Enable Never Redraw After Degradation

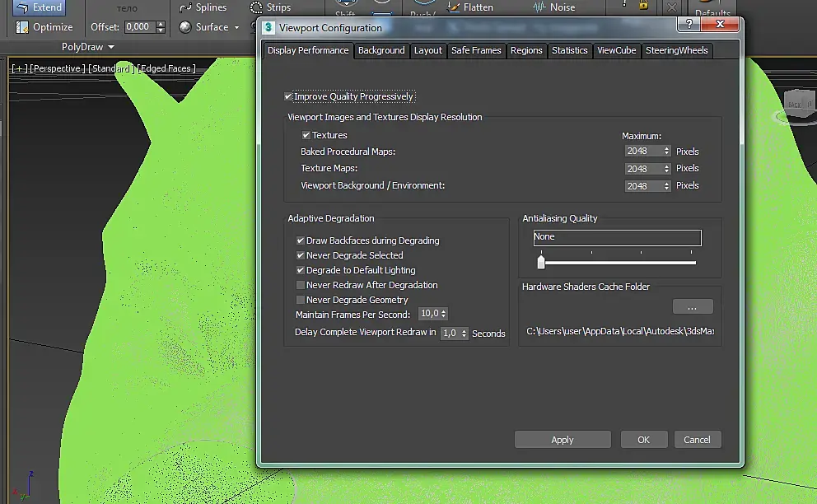[x=300, y=285]
